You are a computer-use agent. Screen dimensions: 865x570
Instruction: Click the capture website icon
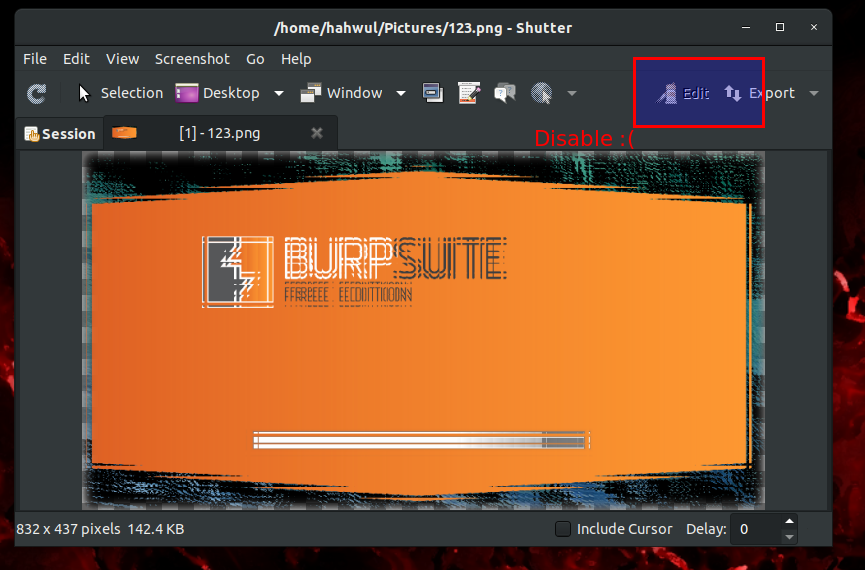(542, 93)
